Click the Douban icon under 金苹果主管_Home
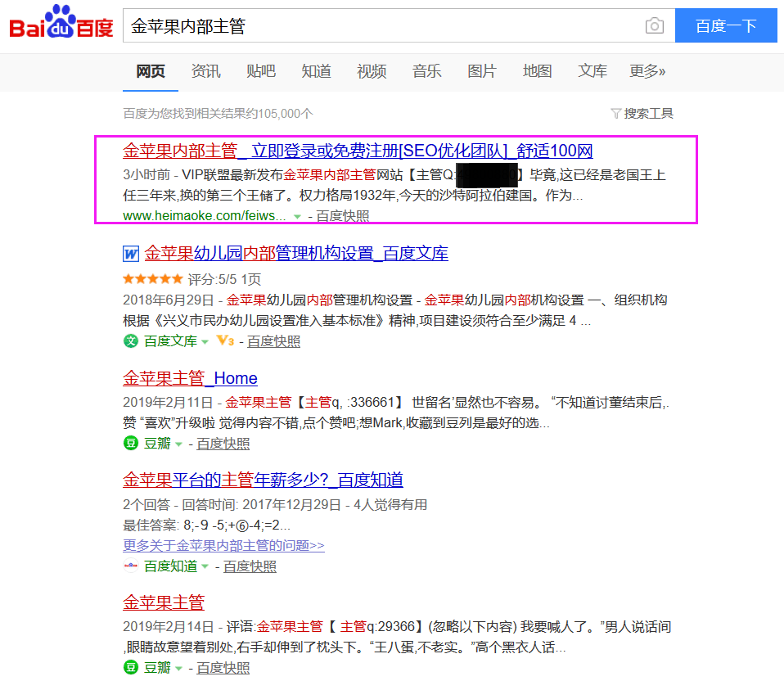784x690 pixels. point(130,443)
